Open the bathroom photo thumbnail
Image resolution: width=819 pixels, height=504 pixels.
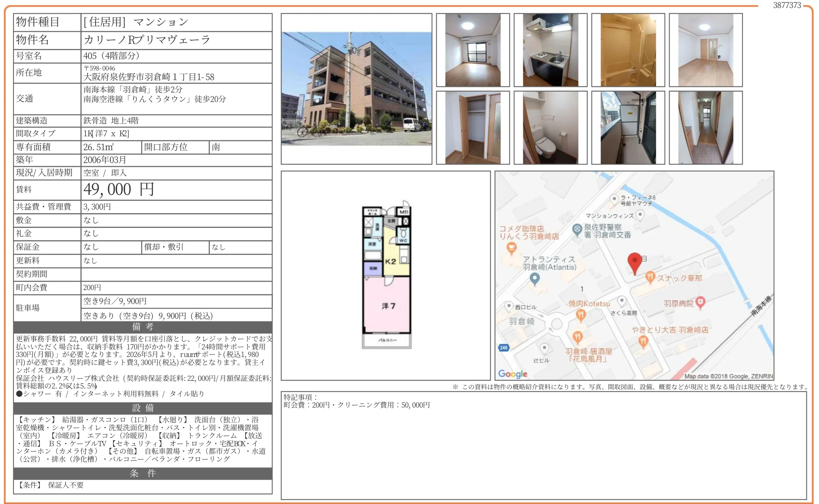[x=628, y=50]
